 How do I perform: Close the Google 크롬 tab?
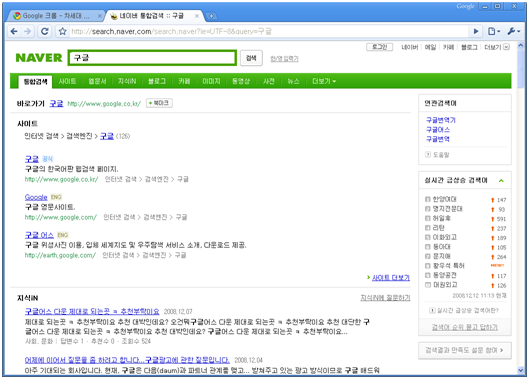[100, 16]
